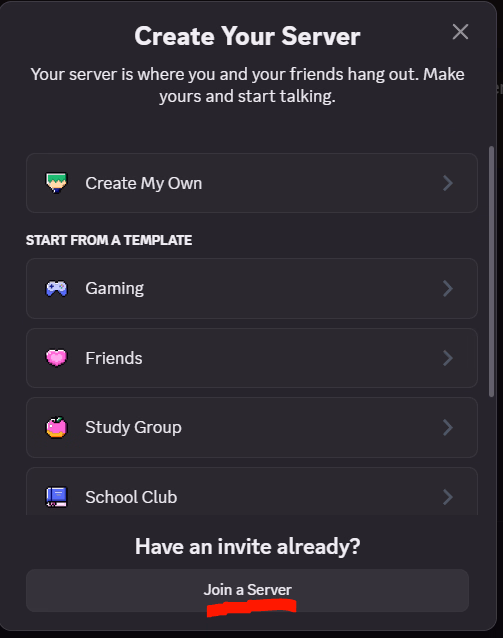This screenshot has width=503, height=638.
Task: Click the School Club book icon
Action: pyautogui.click(x=56, y=497)
